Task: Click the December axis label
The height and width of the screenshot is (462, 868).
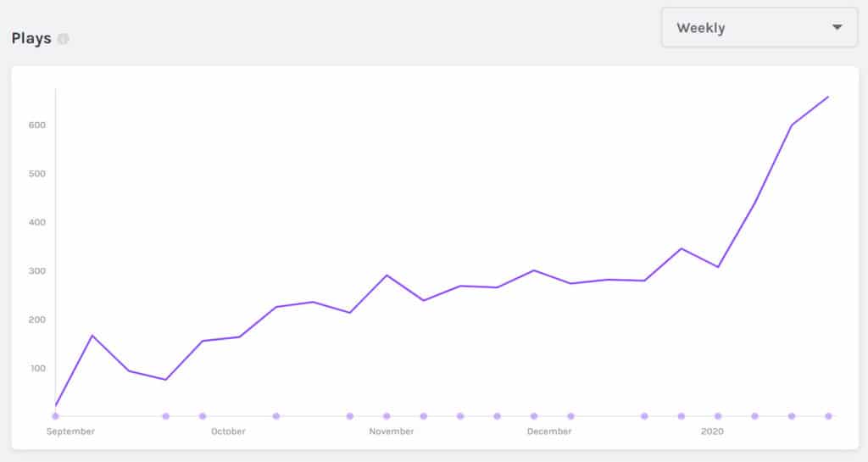Action: click(549, 431)
